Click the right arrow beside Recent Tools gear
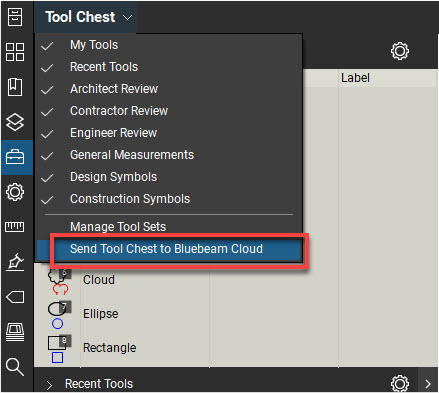 point(428,384)
